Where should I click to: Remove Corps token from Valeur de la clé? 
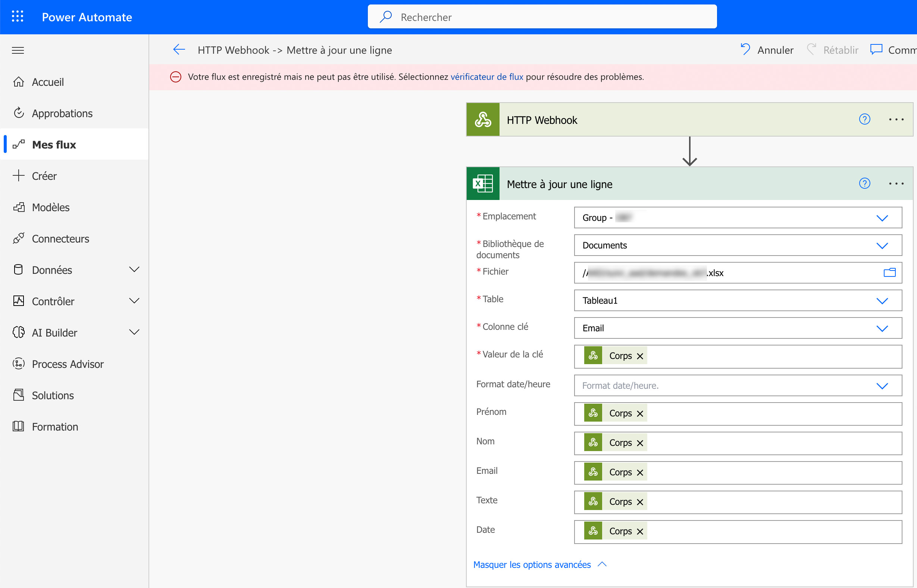pyautogui.click(x=640, y=356)
